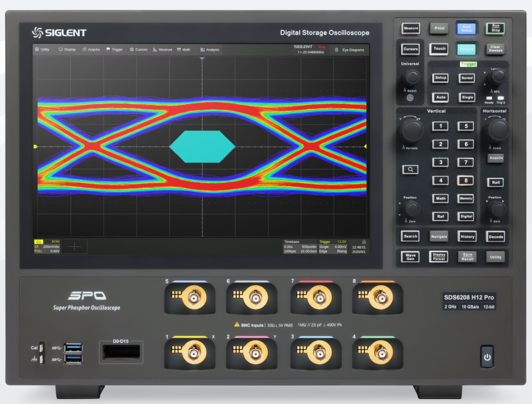Expand the Analysis menu
The image size is (532, 404).
210,50
